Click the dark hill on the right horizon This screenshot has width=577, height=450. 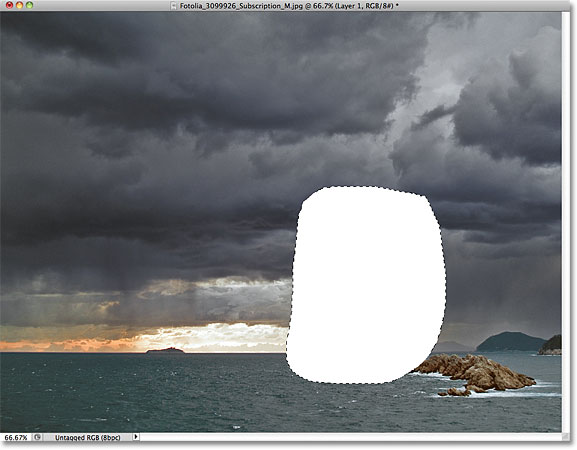point(511,341)
